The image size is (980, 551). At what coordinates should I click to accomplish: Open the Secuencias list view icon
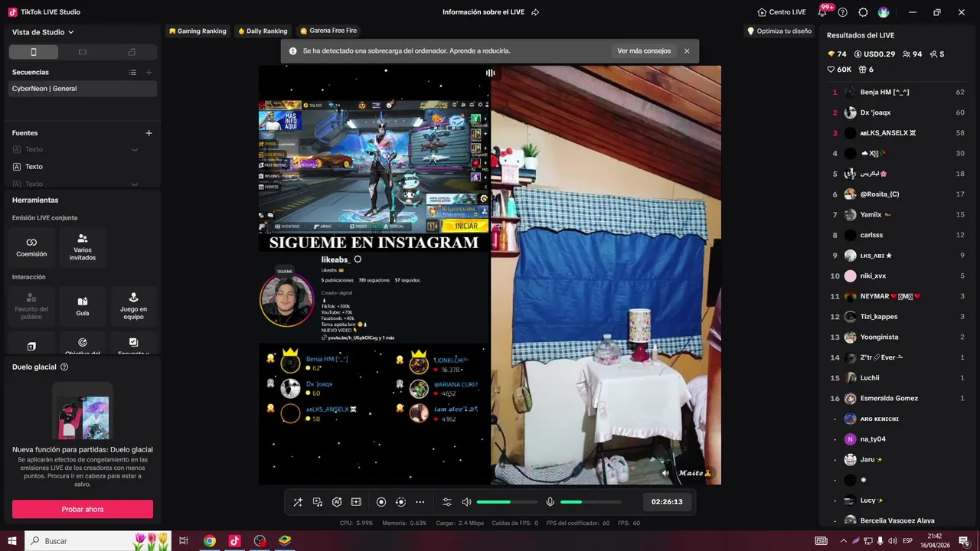132,72
